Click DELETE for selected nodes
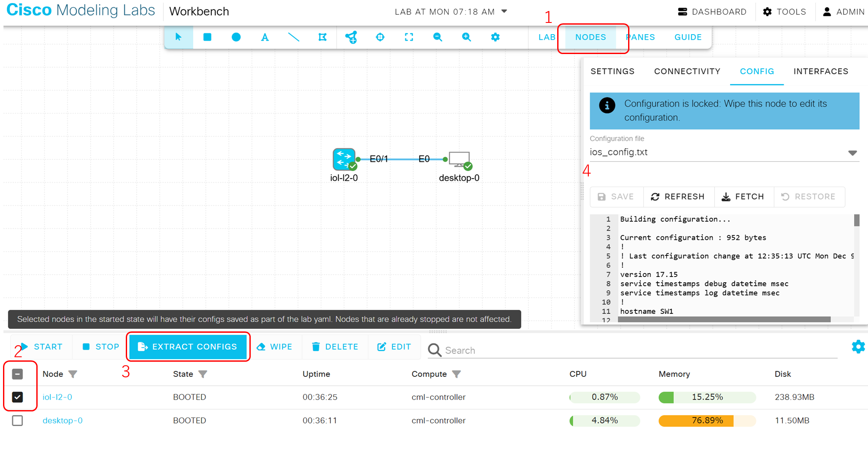The width and height of the screenshot is (868, 449). tap(335, 347)
